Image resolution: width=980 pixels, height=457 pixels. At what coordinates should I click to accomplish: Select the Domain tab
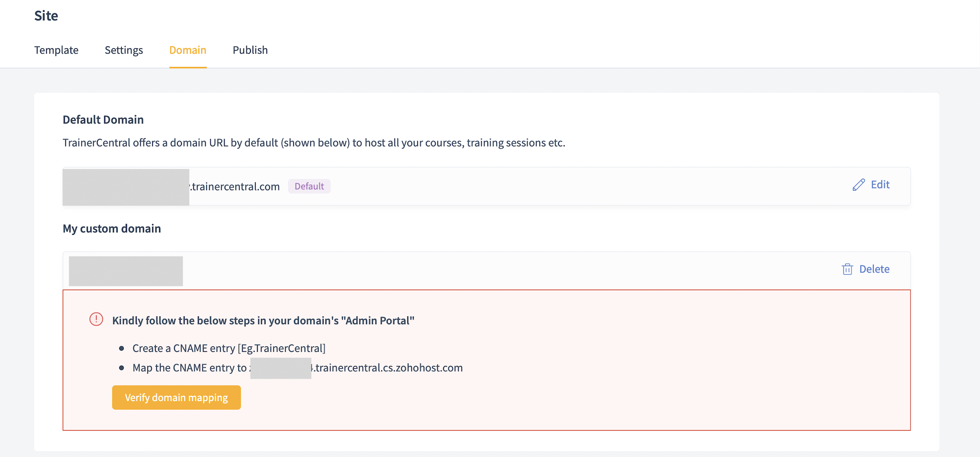[x=188, y=50]
